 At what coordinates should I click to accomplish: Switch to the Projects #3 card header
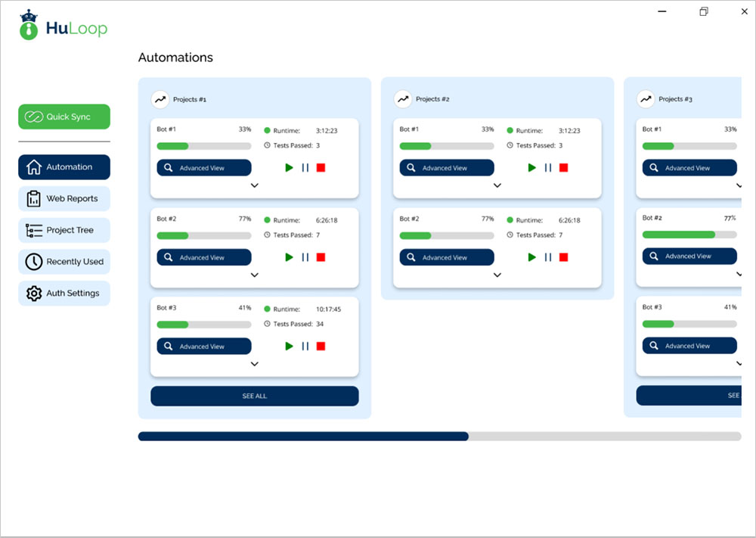676,98
